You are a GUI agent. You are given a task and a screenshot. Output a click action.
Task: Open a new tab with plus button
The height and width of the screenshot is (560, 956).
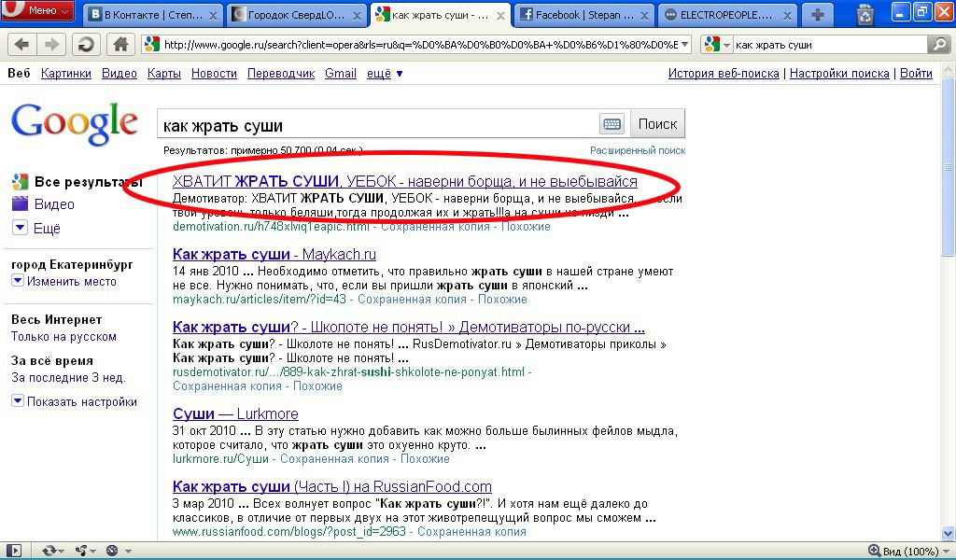click(818, 14)
